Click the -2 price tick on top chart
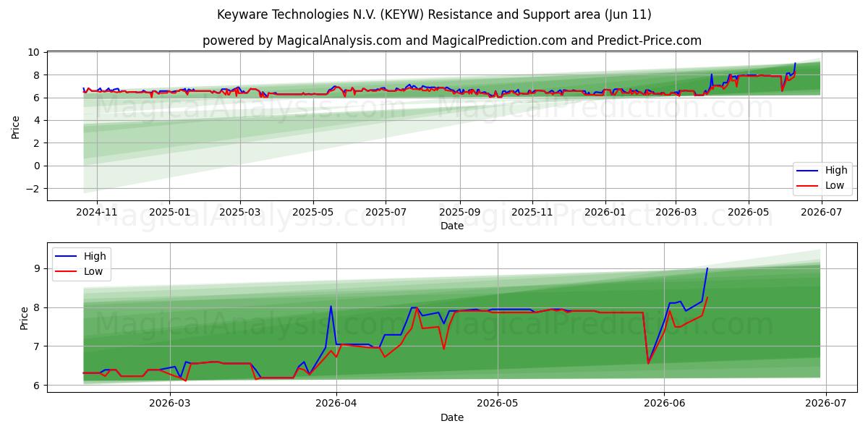The image size is (868, 434). coord(33,189)
